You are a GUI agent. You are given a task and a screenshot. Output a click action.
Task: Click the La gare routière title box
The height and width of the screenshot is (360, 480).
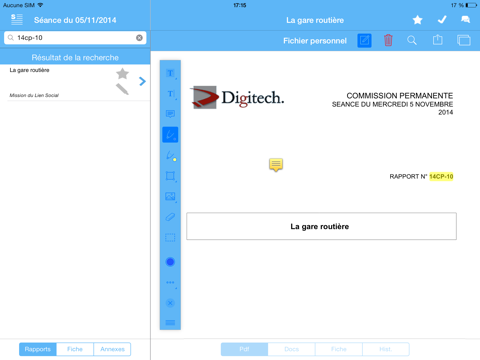pos(321,226)
